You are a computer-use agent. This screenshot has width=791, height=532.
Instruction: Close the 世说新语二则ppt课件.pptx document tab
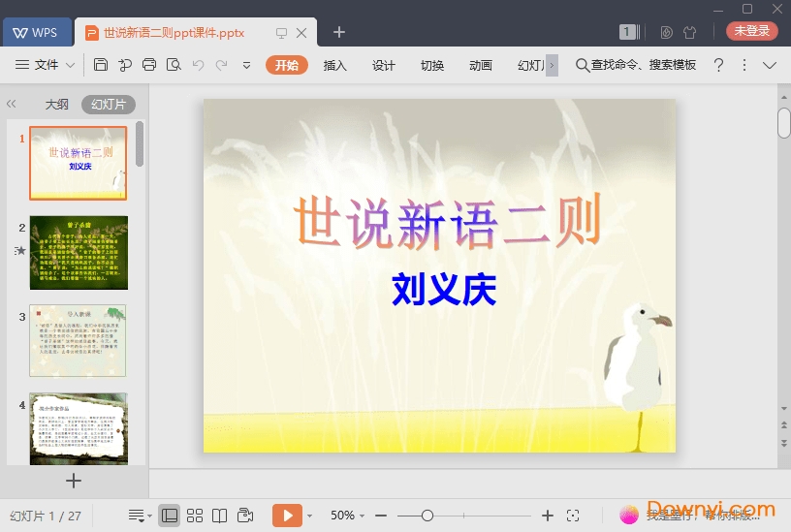click(x=301, y=33)
